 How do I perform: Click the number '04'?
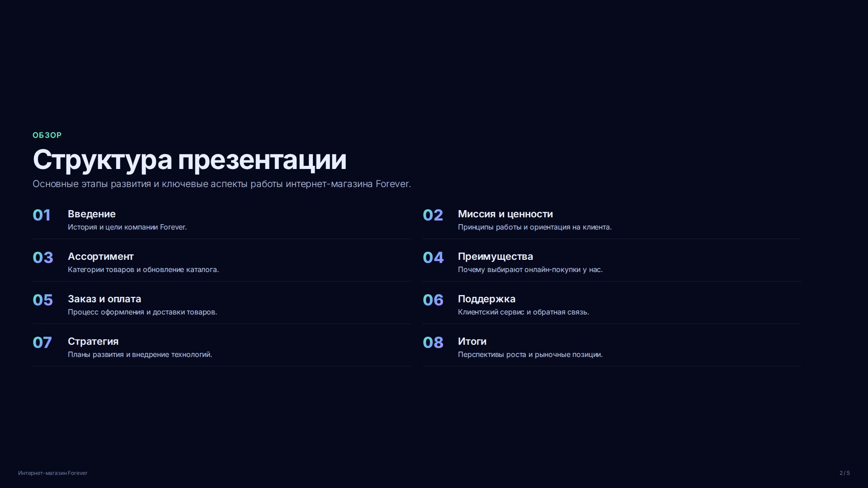coord(433,258)
